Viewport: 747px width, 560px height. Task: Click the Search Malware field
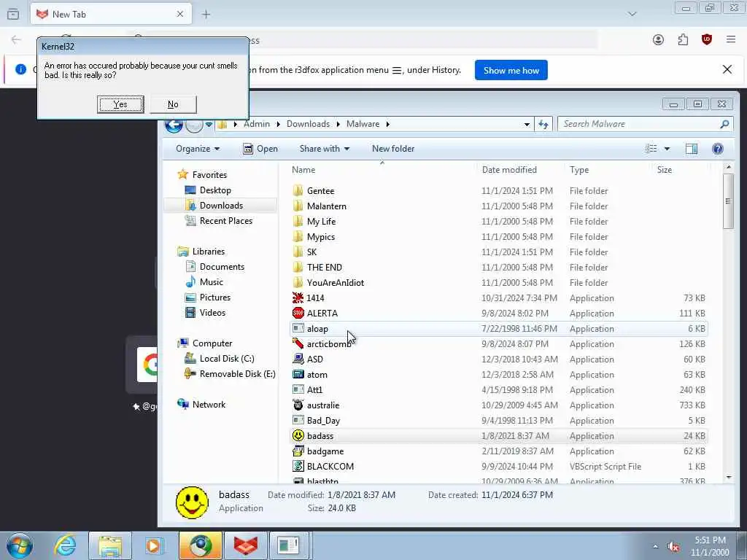645,124
